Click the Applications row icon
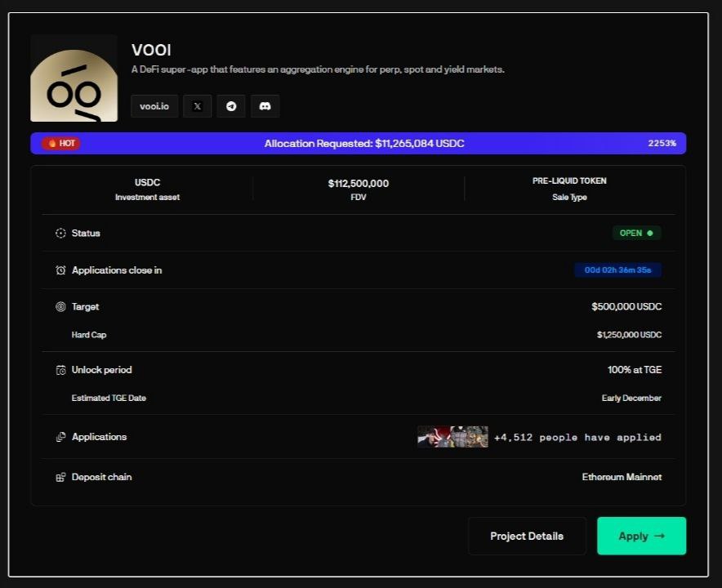 point(60,437)
